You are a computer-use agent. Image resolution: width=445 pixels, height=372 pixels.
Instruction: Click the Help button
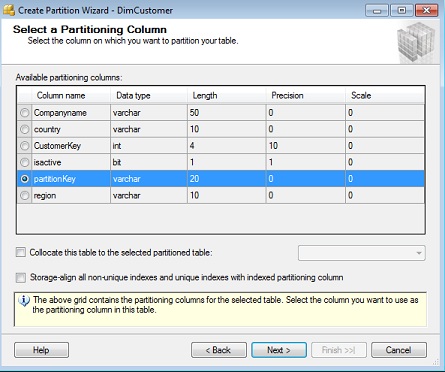click(41, 350)
